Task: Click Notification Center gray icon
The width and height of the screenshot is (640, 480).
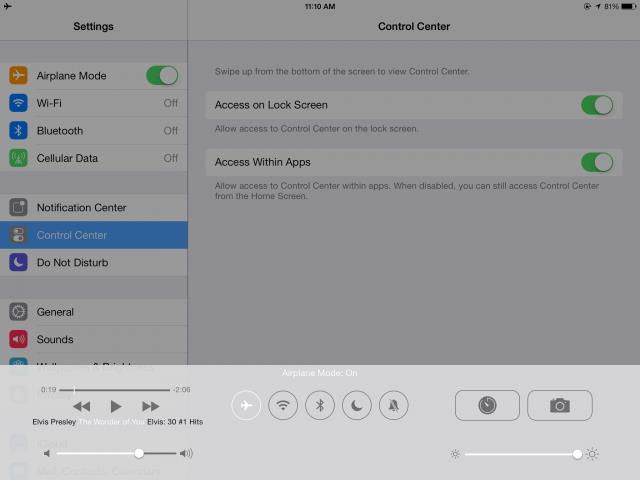Action: 18,207
